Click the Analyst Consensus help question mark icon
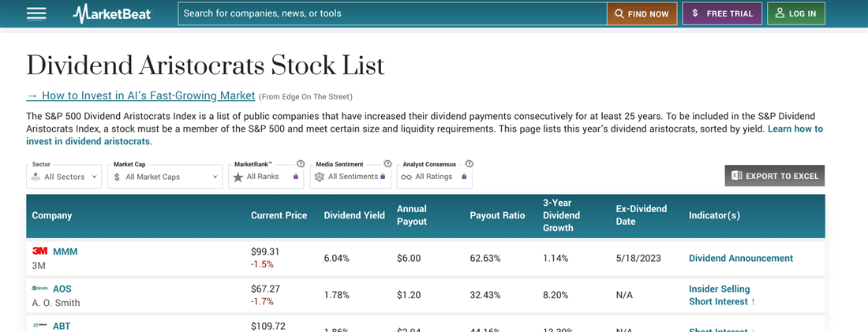This screenshot has height=332, width=868. click(x=469, y=164)
